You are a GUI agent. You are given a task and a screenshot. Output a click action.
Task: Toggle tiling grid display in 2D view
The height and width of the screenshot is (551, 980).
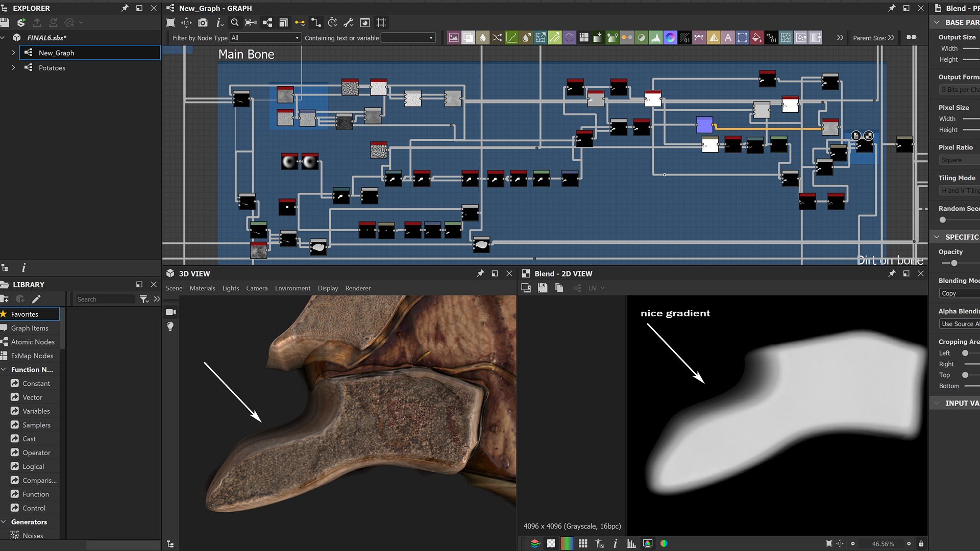[583, 543]
